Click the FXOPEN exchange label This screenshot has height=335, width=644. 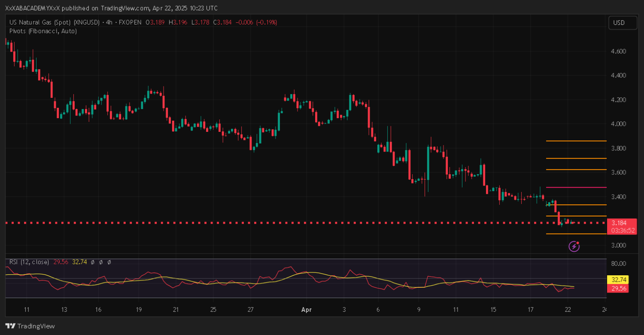[130, 22]
